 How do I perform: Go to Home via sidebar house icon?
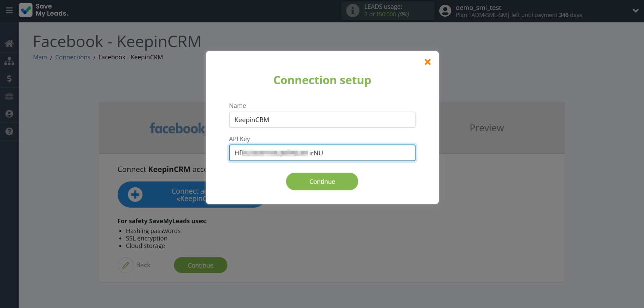point(9,43)
